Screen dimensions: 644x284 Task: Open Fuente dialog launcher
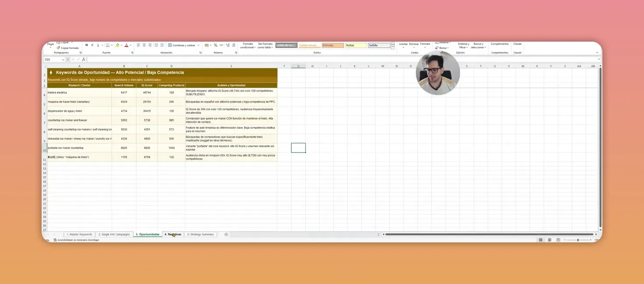[x=132, y=53]
